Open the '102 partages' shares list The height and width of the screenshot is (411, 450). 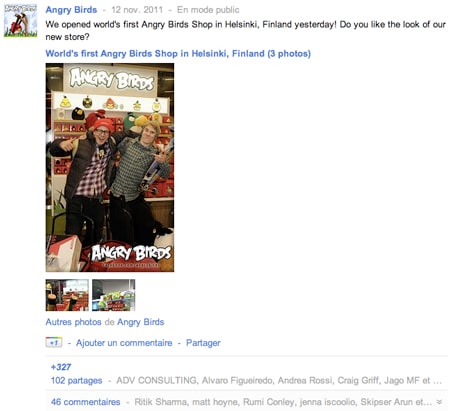[x=76, y=380]
